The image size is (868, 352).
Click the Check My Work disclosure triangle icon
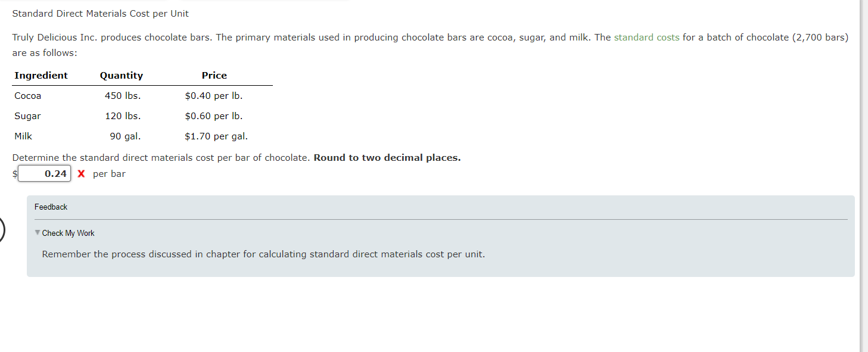point(37,233)
